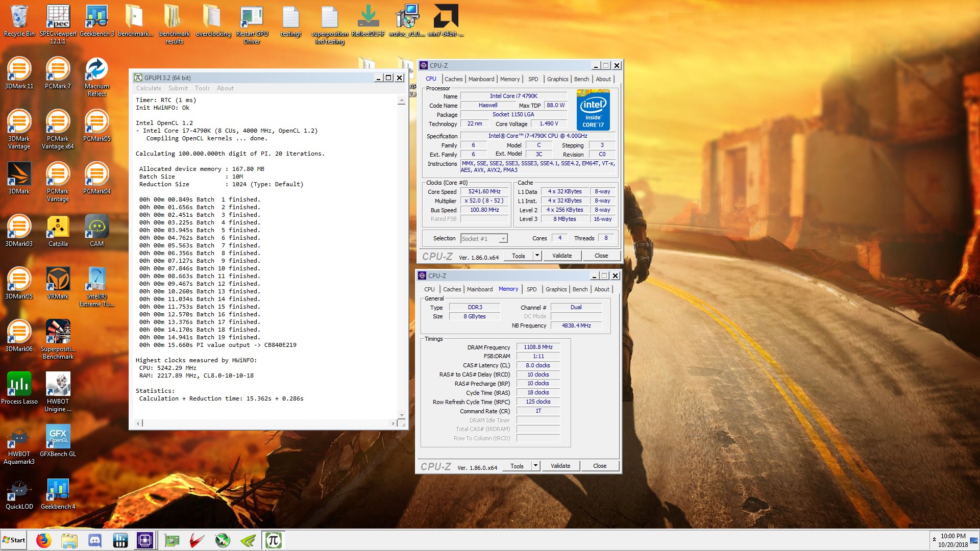The image size is (980, 551).
Task: Click Close button in lower CPU-Z window
Action: click(x=600, y=466)
